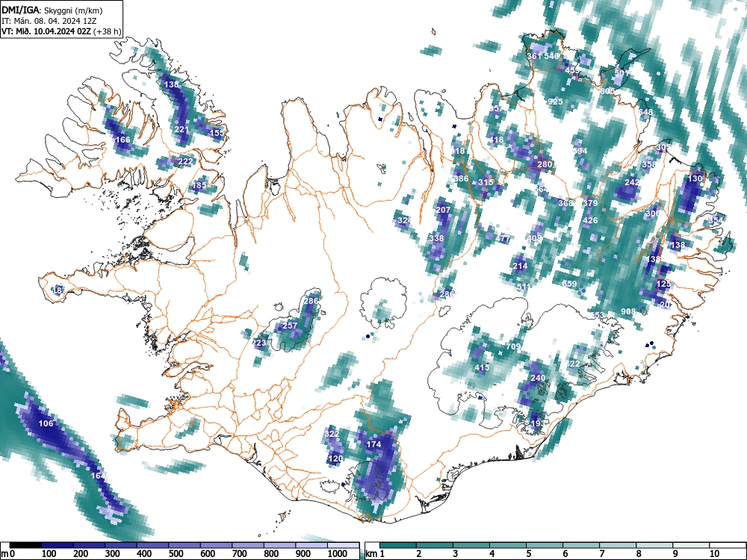Click the dark teal swatch between km 1 and 2
This screenshot has height=560, width=747.
398,545
